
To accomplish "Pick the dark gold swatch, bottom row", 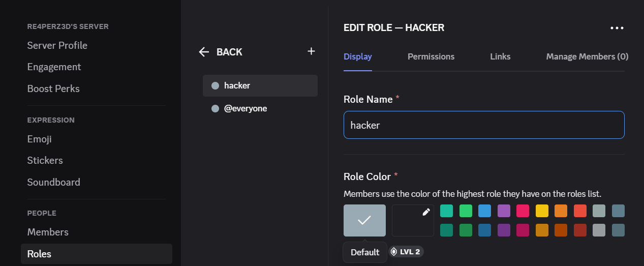I will 542,230.
